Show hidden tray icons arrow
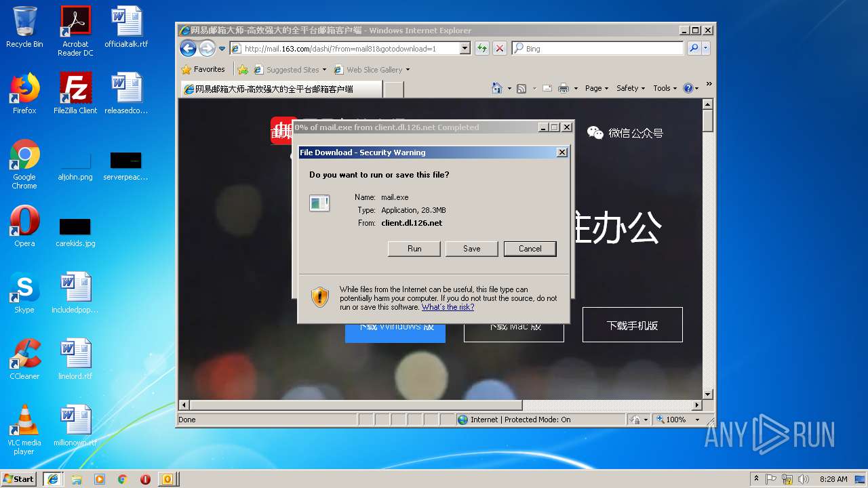The width and height of the screenshot is (868, 488). click(x=756, y=479)
